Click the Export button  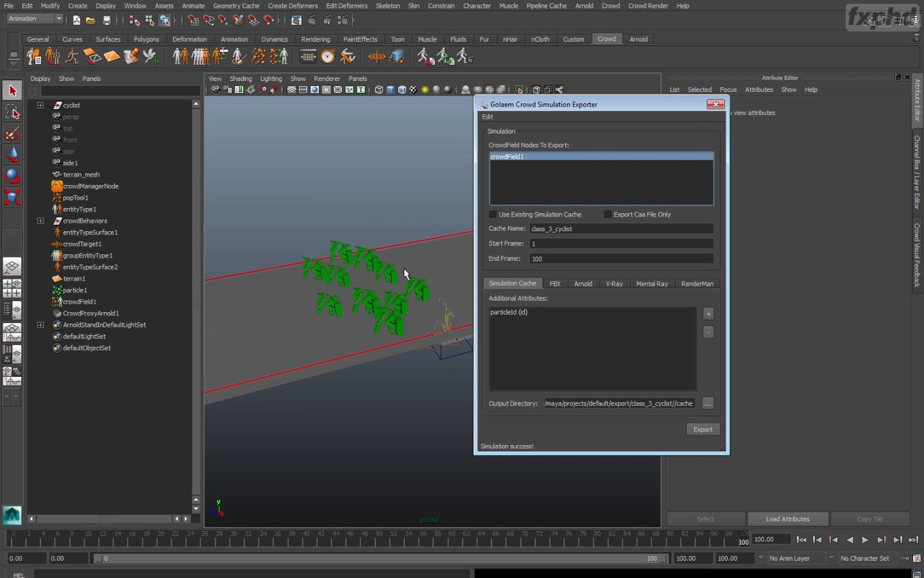click(x=703, y=430)
